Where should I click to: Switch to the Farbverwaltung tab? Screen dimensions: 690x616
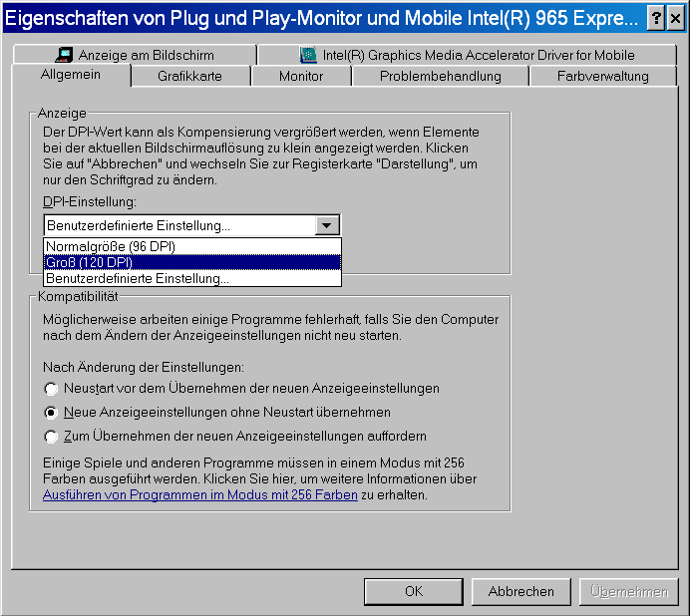click(x=603, y=76)
